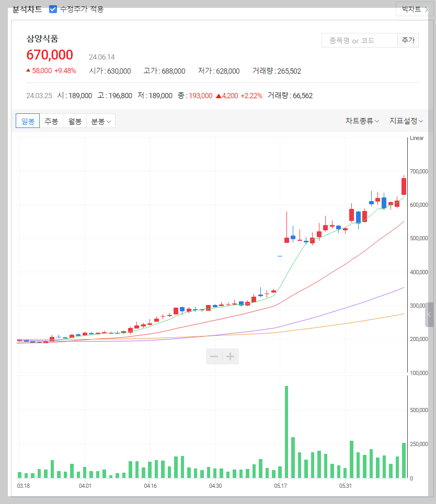This screenshot has width=436, height=504.
Task: Click the 거래량 265,502 value
Action: pos(277,71)
